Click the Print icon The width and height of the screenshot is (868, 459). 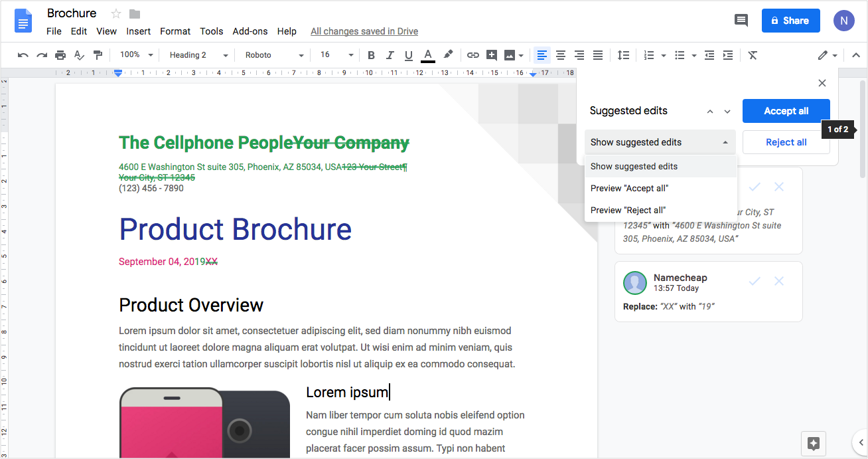60,55
